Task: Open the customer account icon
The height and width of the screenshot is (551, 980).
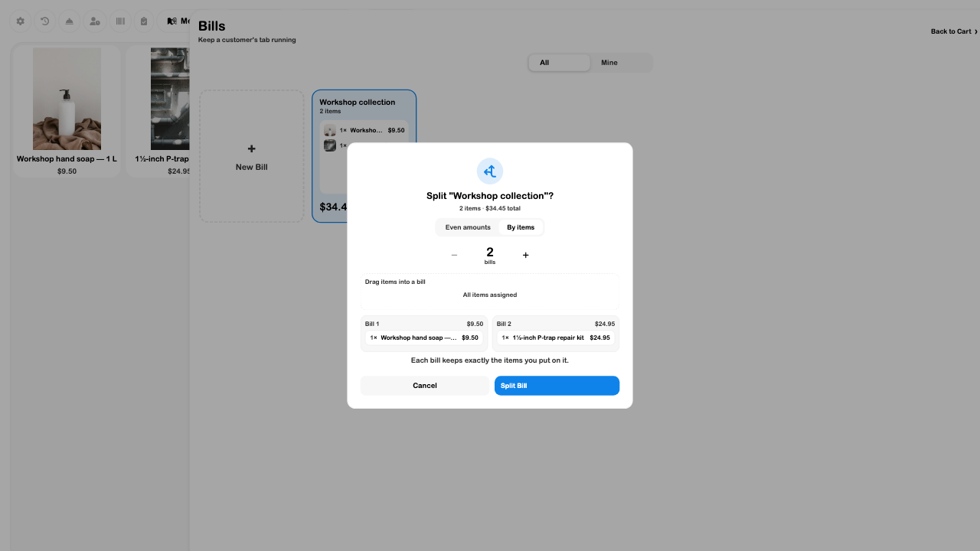Action: [95, 21]
